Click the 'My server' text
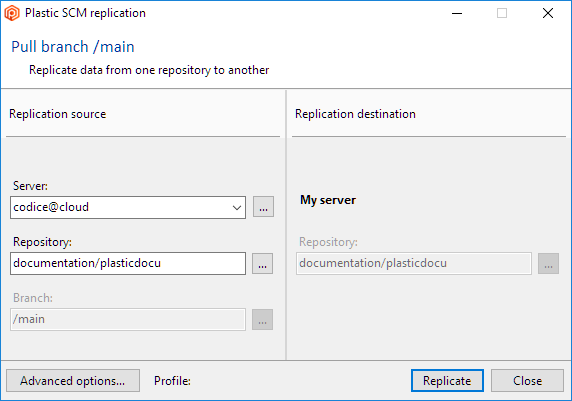Screen dimensions: 572x401 tap(328, 200)
